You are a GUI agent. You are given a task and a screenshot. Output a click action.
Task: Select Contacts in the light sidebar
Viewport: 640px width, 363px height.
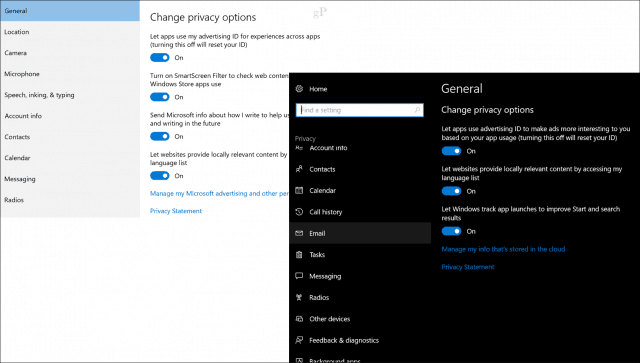[70, 137]
